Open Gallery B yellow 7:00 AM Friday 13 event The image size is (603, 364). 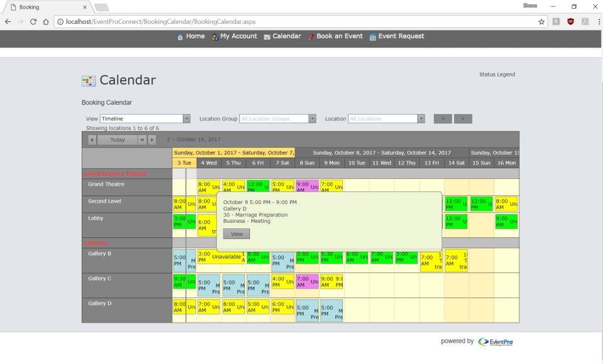coord(431,261)
